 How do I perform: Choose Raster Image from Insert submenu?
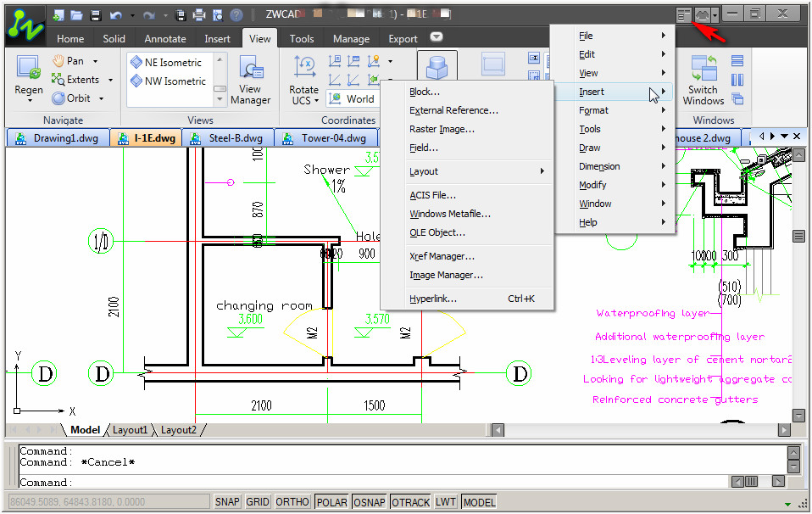coord(442,130)
